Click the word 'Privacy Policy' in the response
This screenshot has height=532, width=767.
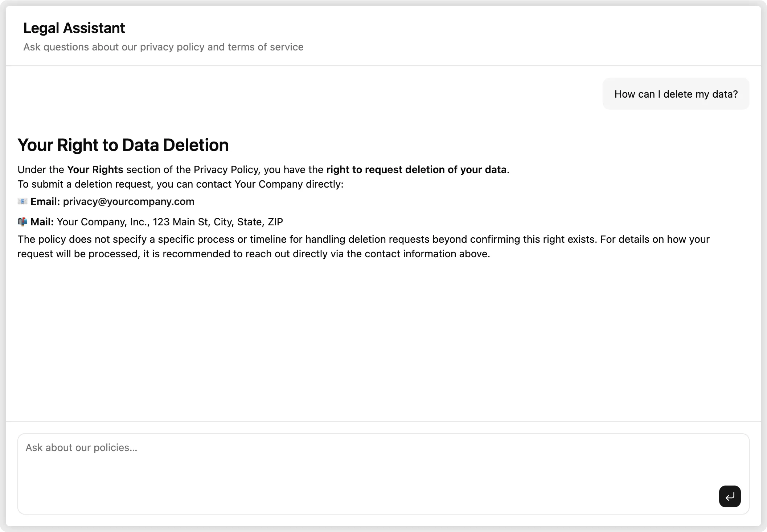coord(226,169)
